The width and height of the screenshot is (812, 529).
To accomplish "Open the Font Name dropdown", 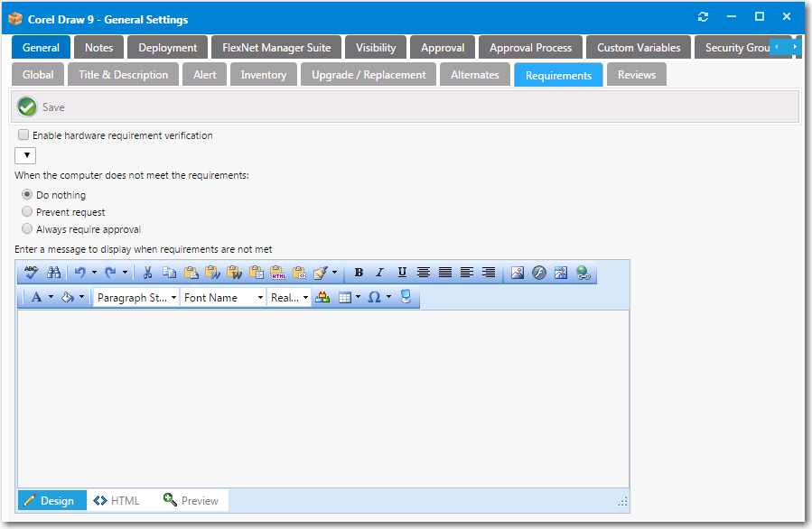I will pos(222,297).
